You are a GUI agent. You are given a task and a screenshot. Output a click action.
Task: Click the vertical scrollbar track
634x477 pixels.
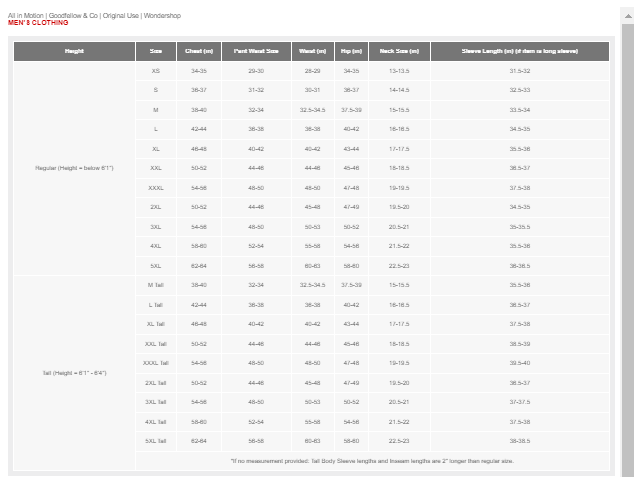click(628, 250)
